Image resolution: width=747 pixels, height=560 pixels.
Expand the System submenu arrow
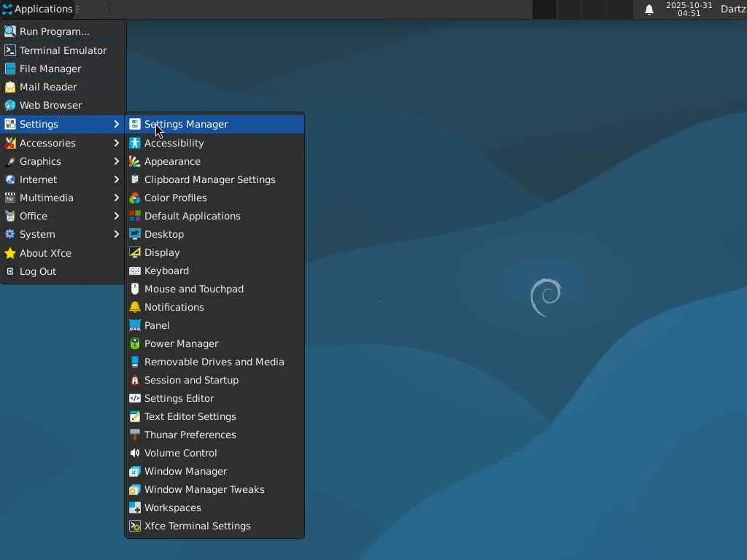coord(116,234)
